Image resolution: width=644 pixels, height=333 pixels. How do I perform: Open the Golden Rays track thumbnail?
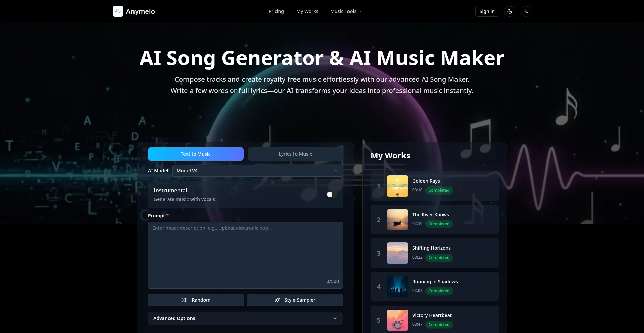point(397,186)
